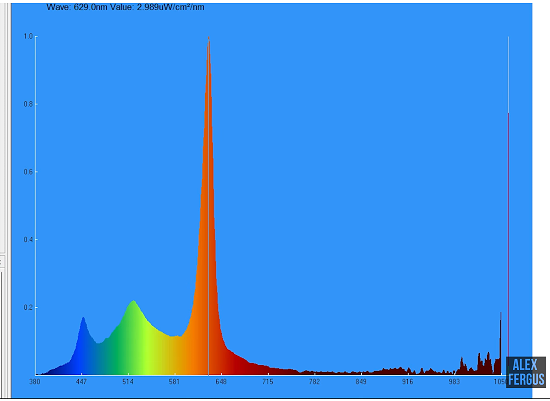Click the Wave 629.0nm Value readout text

[x=125, y=7]
